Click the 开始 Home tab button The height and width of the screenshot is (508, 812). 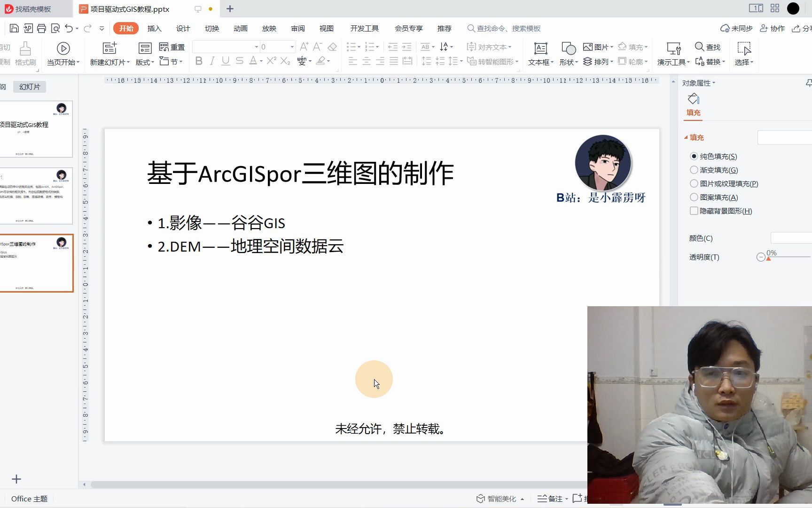[126, 28]
